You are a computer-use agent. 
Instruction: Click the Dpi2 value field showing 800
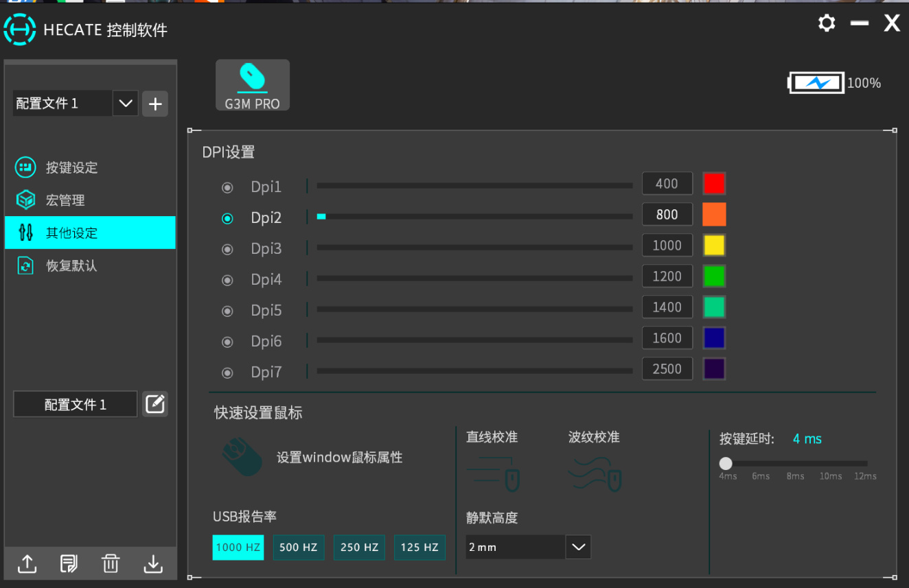click(667, 215)
